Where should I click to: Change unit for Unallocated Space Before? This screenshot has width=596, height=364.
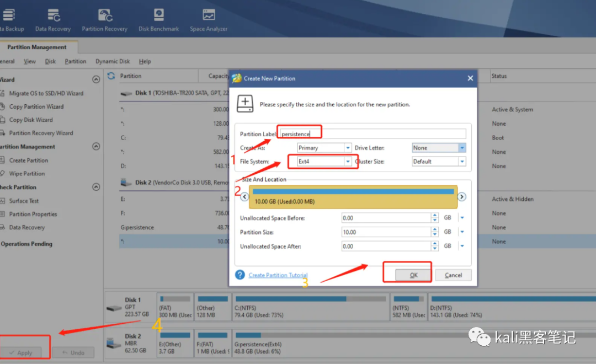coord(462,218)
